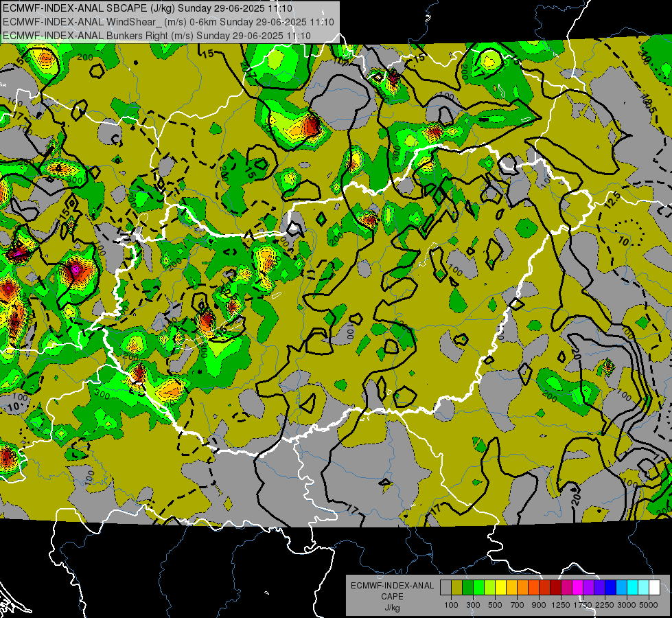Click the legend value 300
Viewport: 672px width, 618px height.
473,605
